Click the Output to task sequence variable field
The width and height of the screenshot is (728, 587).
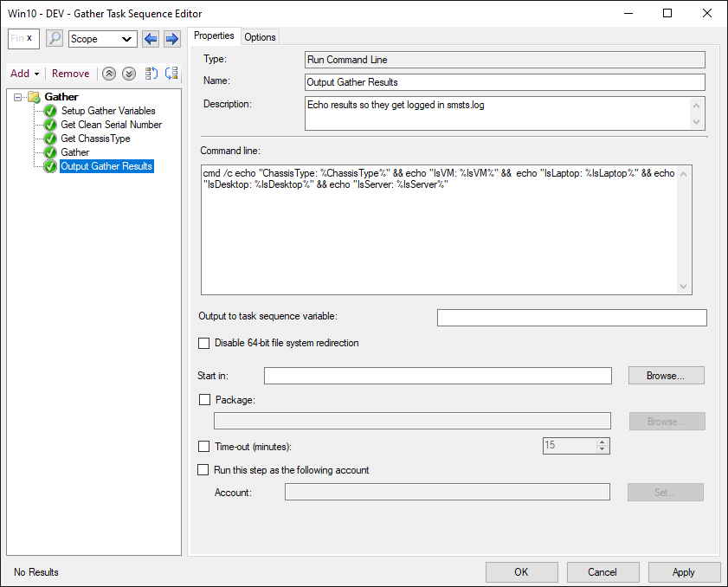coord(572,318)
